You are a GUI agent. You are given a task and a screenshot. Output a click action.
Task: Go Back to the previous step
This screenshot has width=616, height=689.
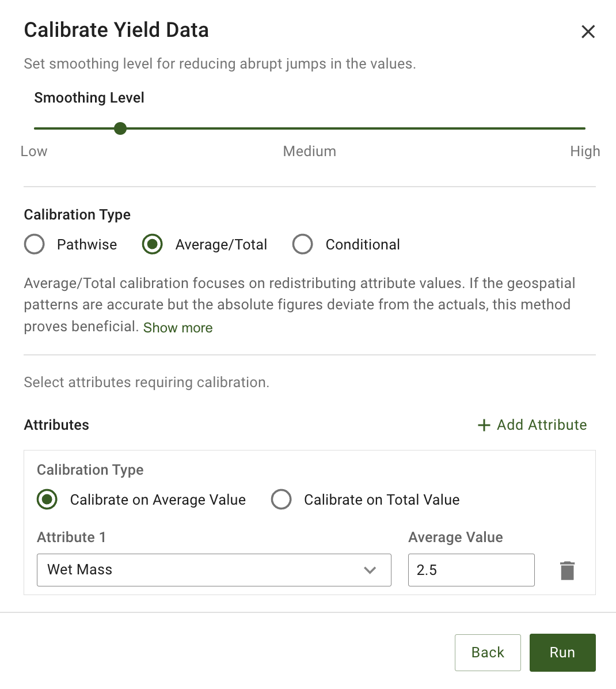(x=488, y=653)
